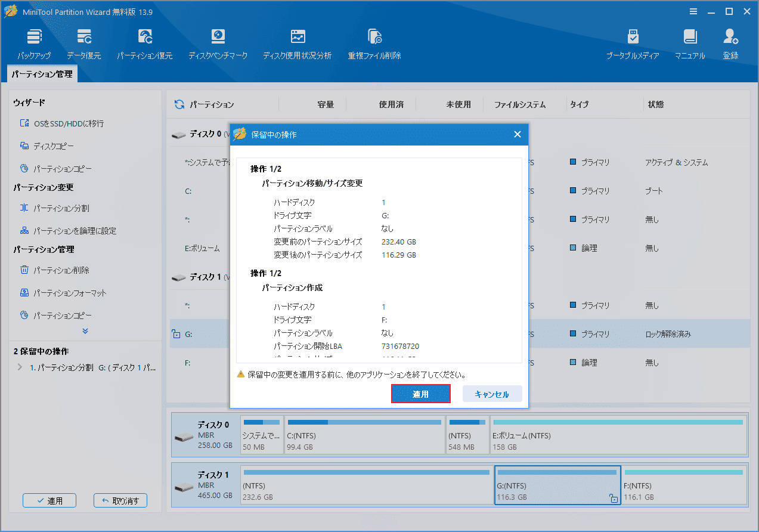Start ディスクベンチマーク disk benchmark

click(x=218, y=44)
